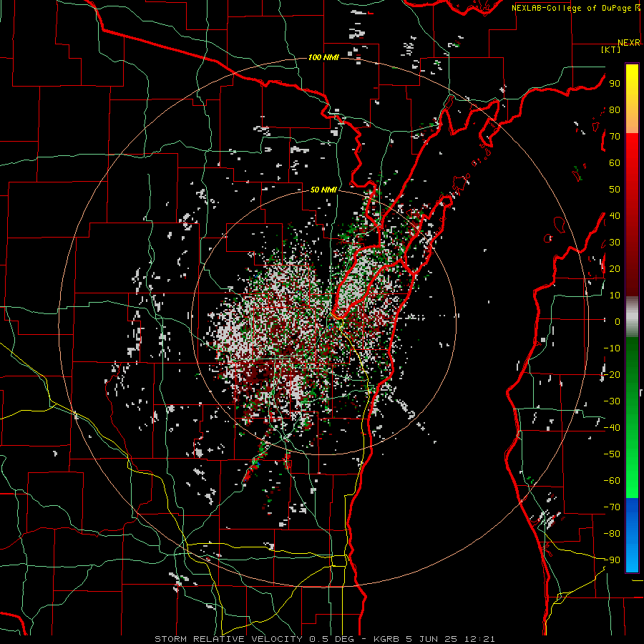
Task: Click the 60 value on velocity scale
Action: pos(615,163)
